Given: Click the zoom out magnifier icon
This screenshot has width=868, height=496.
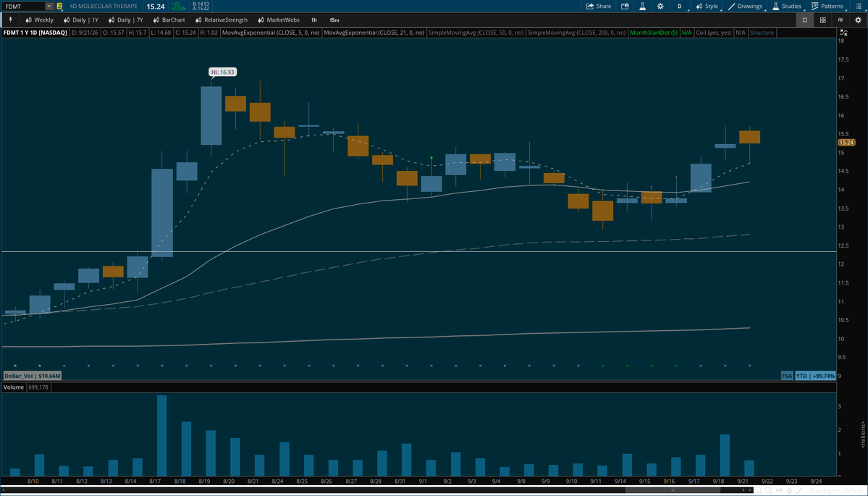Looking at the screenshot, I should [759, 490].
